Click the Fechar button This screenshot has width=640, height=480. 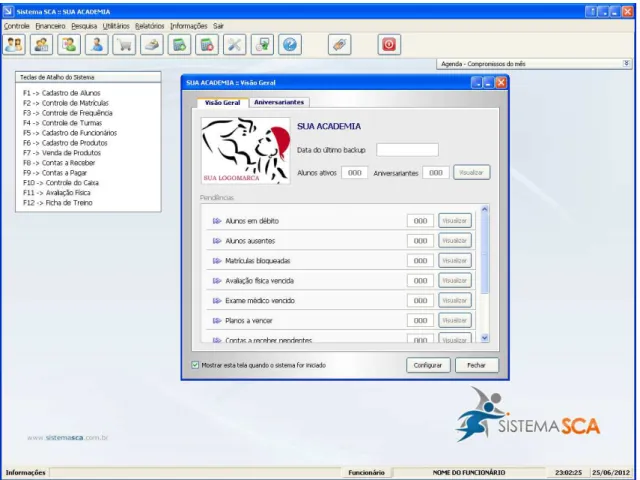(x=476, y=365)
